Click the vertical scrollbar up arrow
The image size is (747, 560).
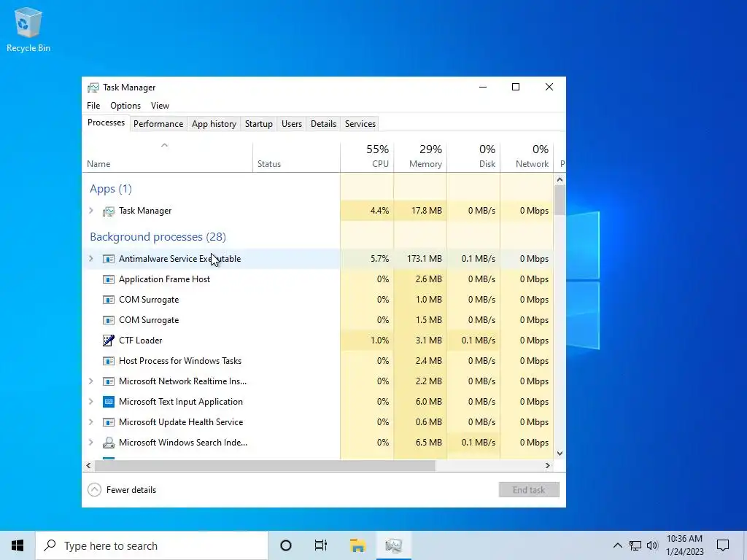tap(560, 179)
